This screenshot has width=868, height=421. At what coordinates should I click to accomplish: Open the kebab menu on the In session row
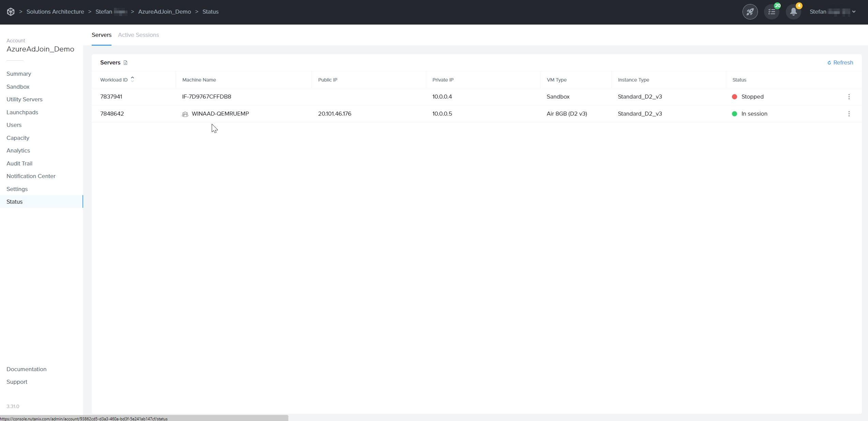tap(849, 114)
